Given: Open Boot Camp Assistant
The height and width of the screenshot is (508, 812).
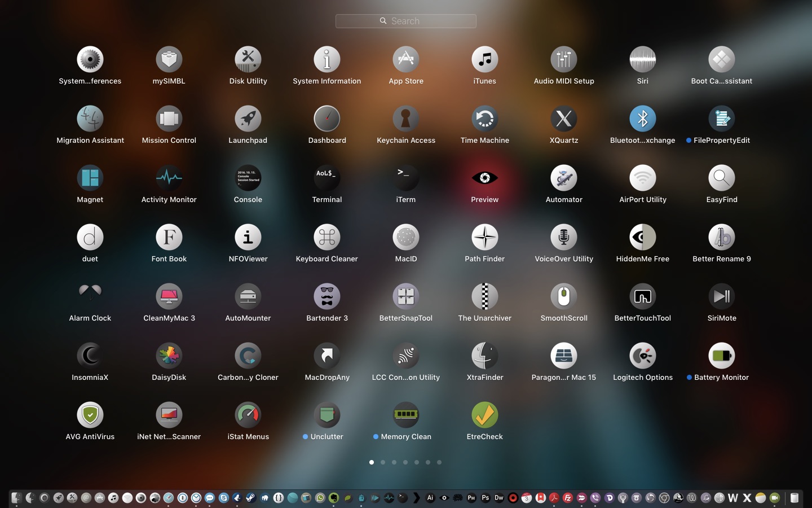Looking at the screenshot, I should (722, 59).
